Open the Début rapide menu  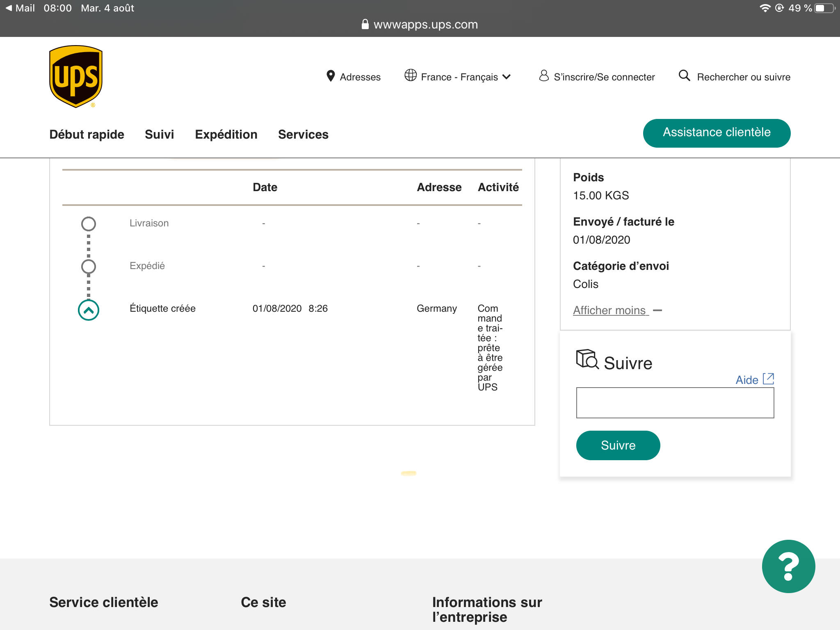point(87,135)
